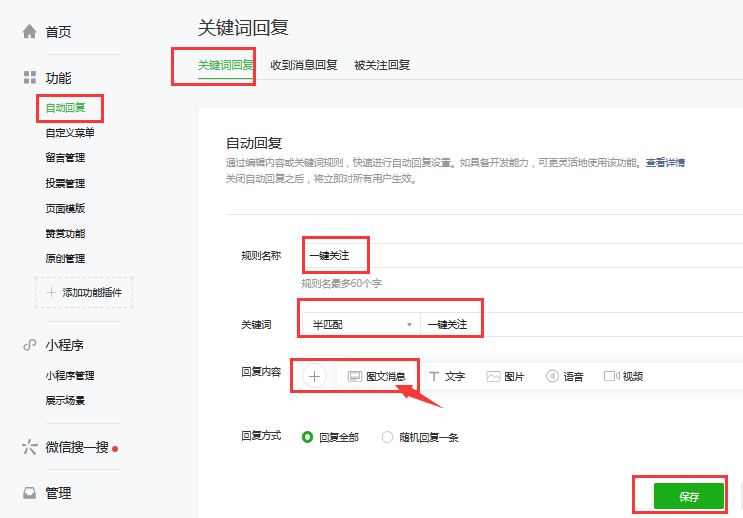Open 自定义菜单 in the sidebar
The image size is (743, 518).
pyautogui.click(x=70, y=132)
